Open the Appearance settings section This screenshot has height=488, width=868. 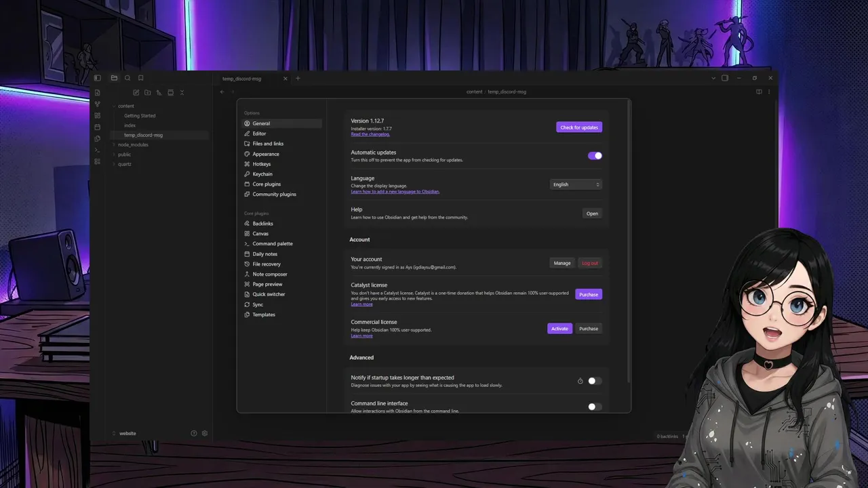[281, 154]
